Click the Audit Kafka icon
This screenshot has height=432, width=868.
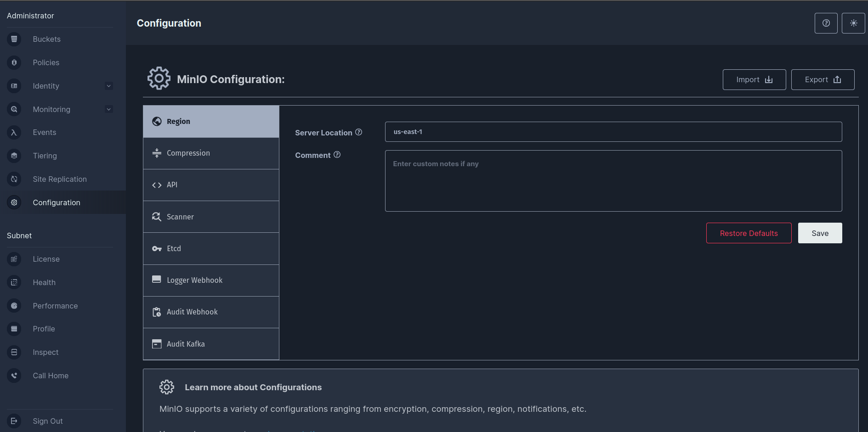pos(157,344)
